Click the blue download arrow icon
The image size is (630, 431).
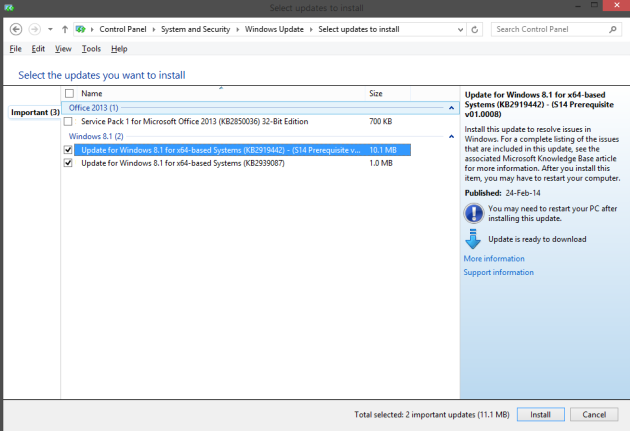(473, 239)
